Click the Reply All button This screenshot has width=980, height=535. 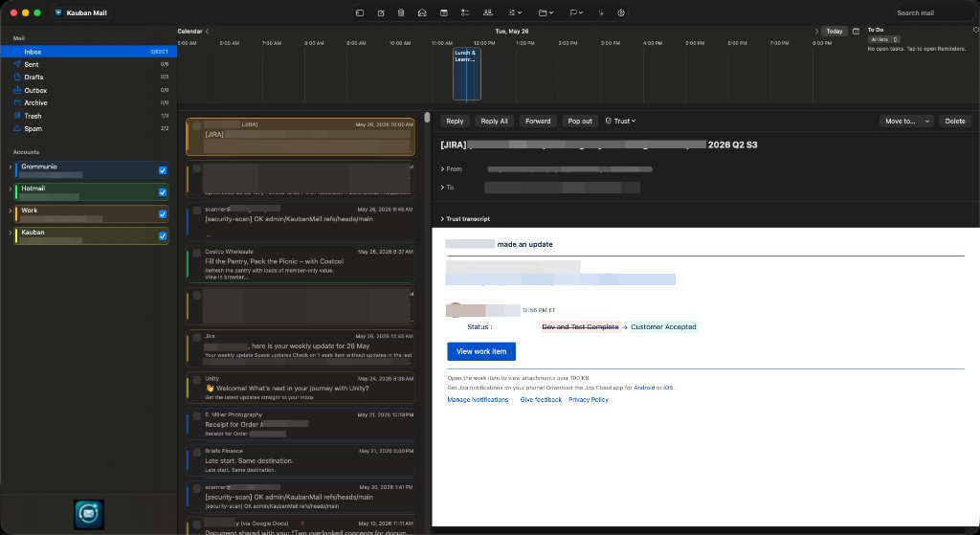coord(495,122)
